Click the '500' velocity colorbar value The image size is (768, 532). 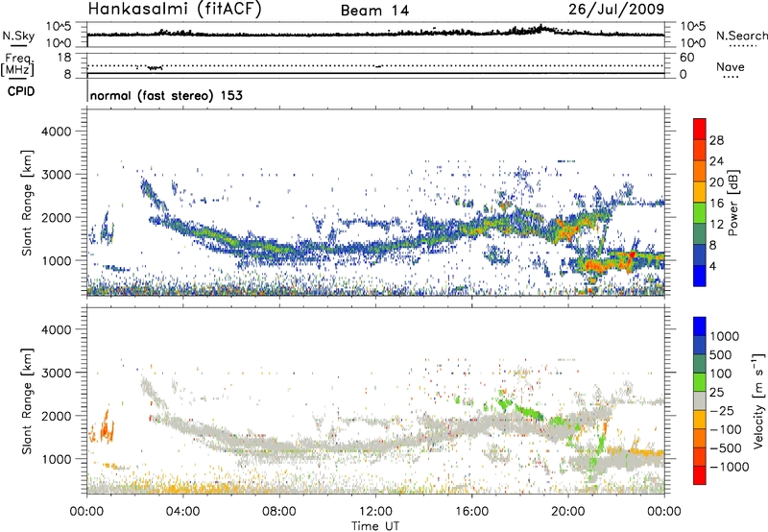[x=720, y=354]
